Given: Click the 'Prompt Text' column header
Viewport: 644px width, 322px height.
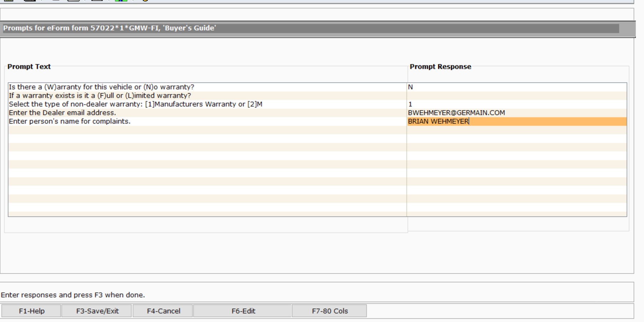Looking at the screenshot, I should (29, 67).
